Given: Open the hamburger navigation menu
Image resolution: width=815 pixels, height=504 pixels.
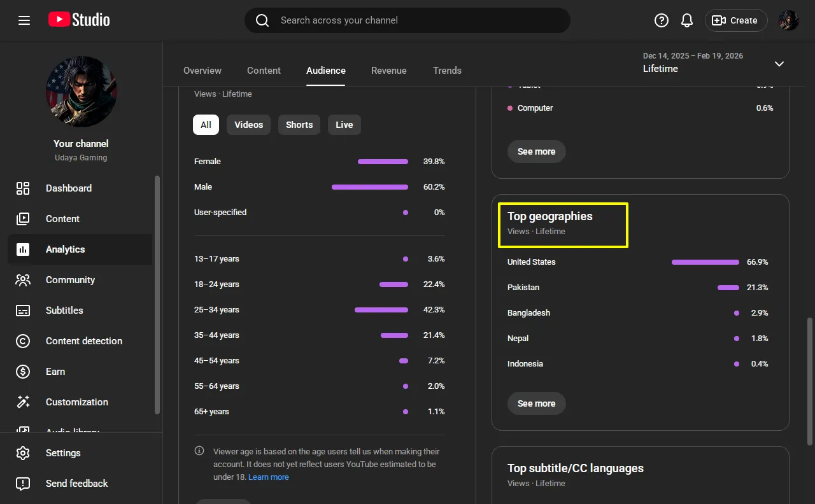Looking at the screenshot, I should pyautogui.click(x=24, y=20).
